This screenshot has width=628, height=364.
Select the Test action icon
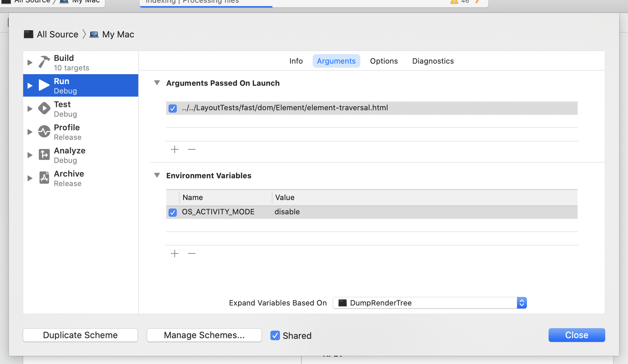tap(44, 108)
